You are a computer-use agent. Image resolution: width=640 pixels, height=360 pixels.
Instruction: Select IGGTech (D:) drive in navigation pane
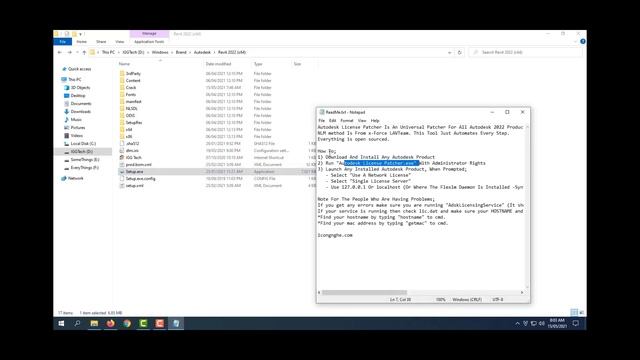coord(83,151)
